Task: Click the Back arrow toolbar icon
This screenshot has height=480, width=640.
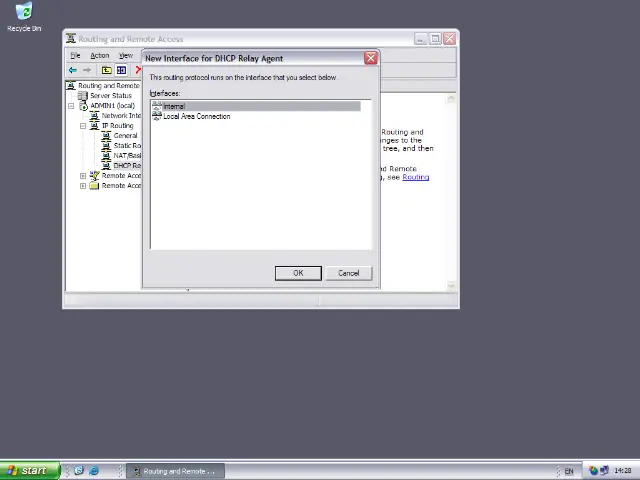Action: [x=73, y=70]
